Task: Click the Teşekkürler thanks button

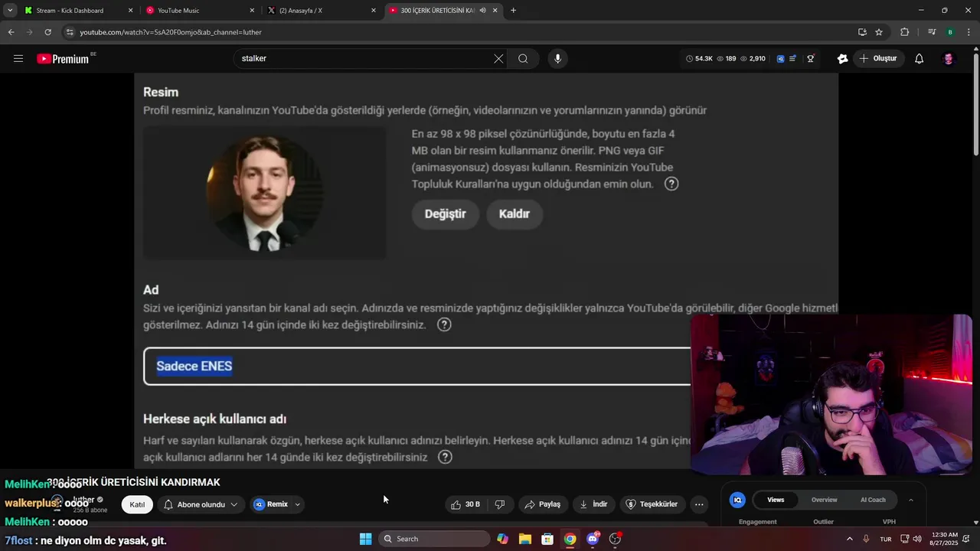Action: click(x=652, y=504)
